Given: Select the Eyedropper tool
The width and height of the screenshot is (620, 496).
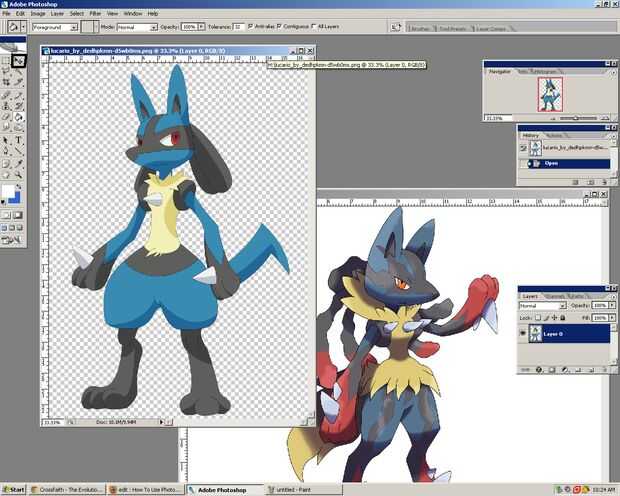Looking at the screenshot, I should [18, 164].
